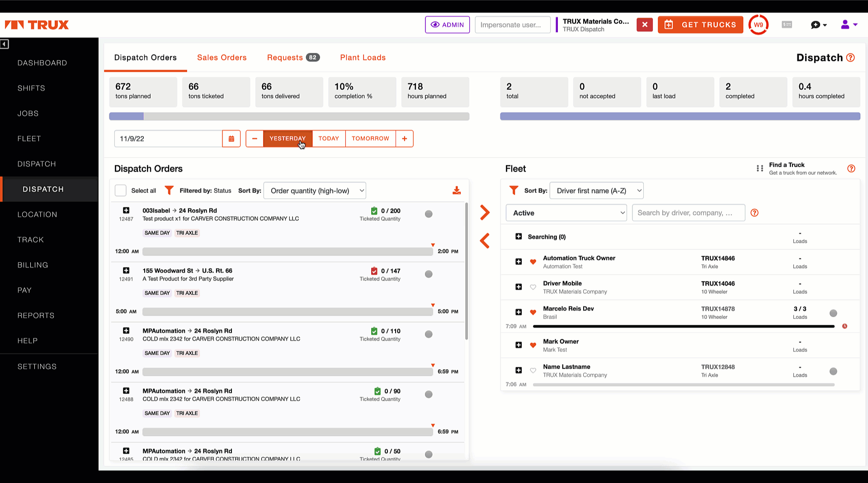Assign with the right chevron arrow
The image size is (868, 483).
(485, 212)
